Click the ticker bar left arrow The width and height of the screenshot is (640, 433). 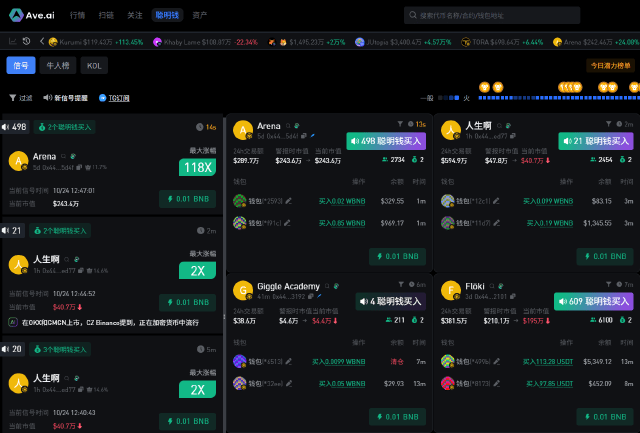click(42, 41)
